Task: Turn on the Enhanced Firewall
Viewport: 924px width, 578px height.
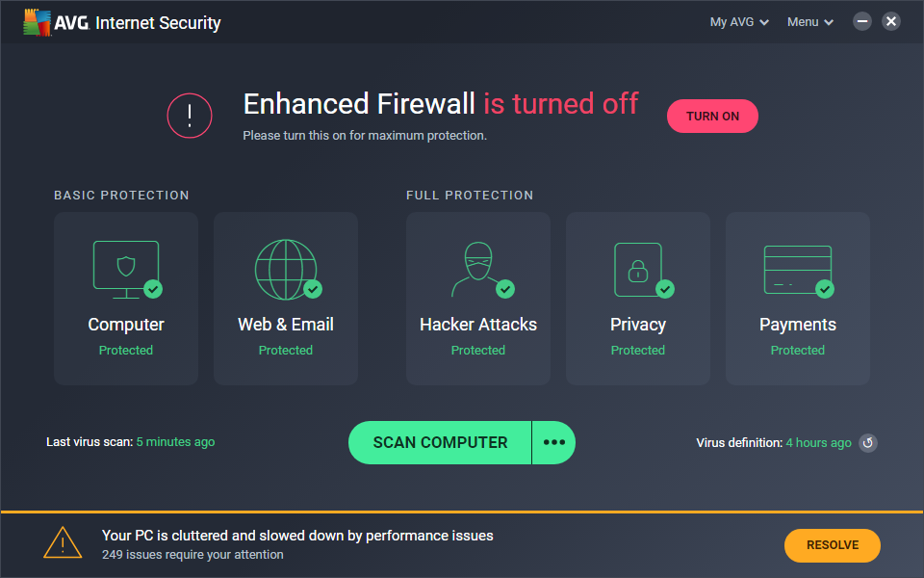Action: (x=712, y=117)
